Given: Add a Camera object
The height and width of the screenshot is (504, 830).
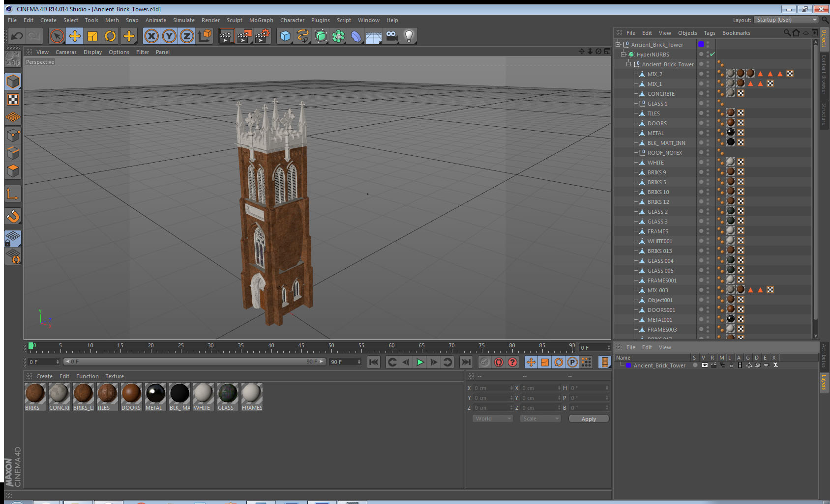Looking at the screenshot, I should pos(391,36).
